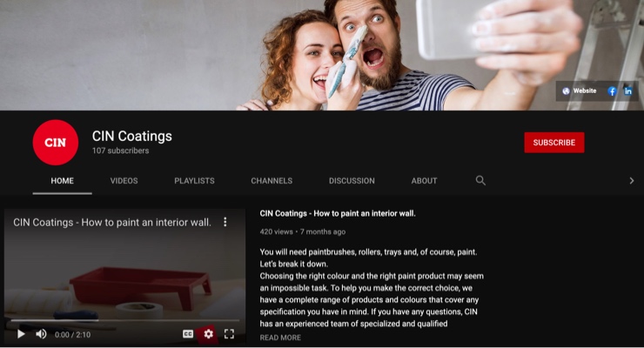Click the video progress bar
Image resolution: width=644 pixels, height=348 pixels.
pos(124,320)
